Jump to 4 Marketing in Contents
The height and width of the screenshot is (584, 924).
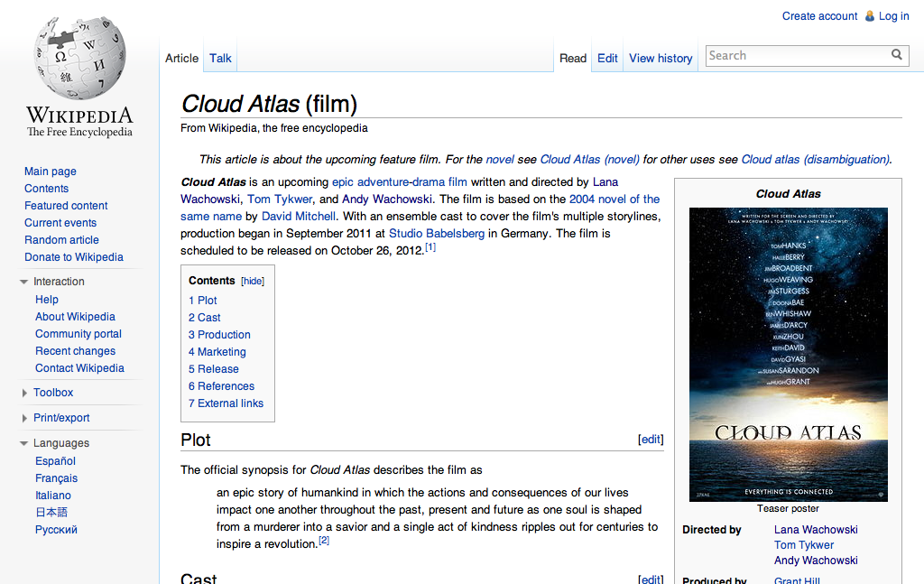click(x=217, y=352)
